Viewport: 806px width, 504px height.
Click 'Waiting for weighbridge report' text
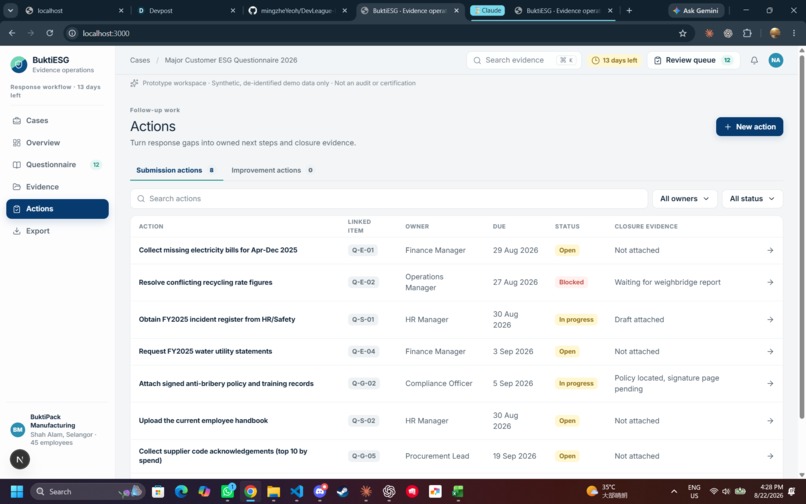click(x=667, y=282)
